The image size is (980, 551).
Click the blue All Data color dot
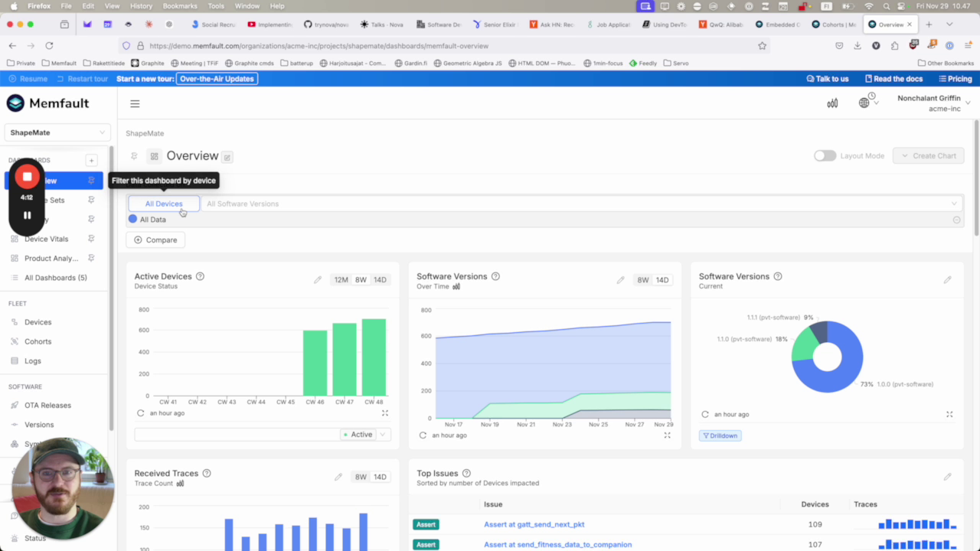[x=132, y=220]
